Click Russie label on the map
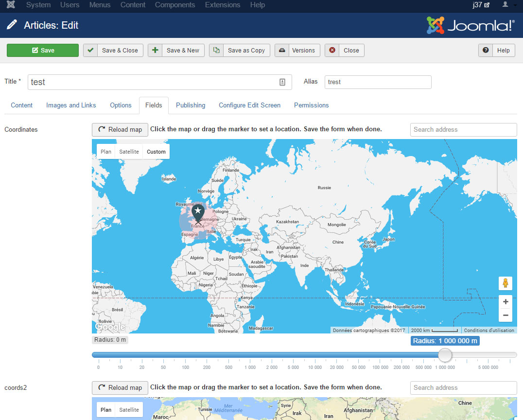Image resolution: width=523 pixels, height=420 pixels. [324, 188]
